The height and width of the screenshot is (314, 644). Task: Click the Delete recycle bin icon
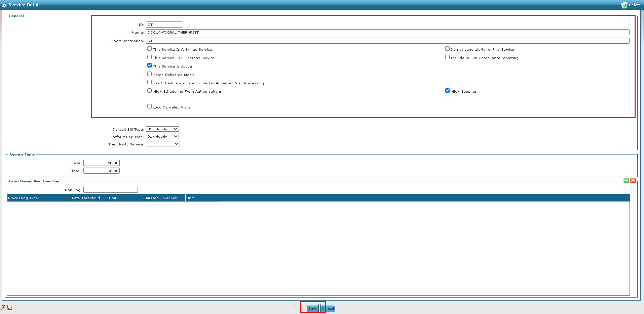(624, 5)
